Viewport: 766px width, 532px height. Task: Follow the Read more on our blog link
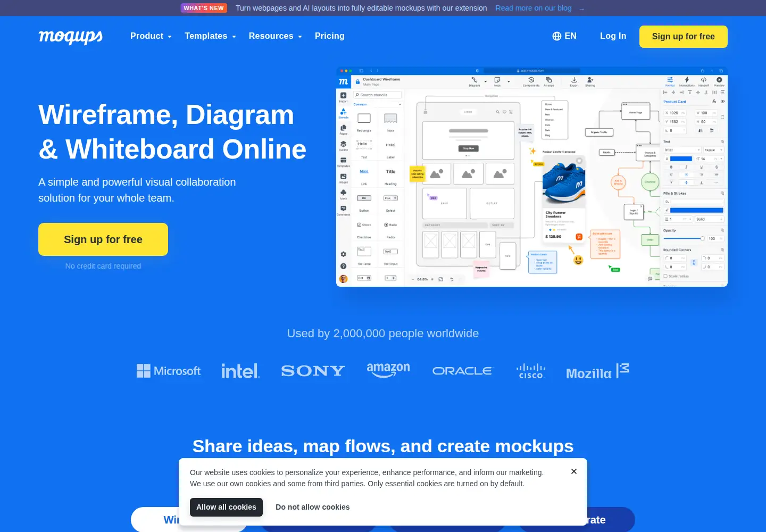pos(534,8)
